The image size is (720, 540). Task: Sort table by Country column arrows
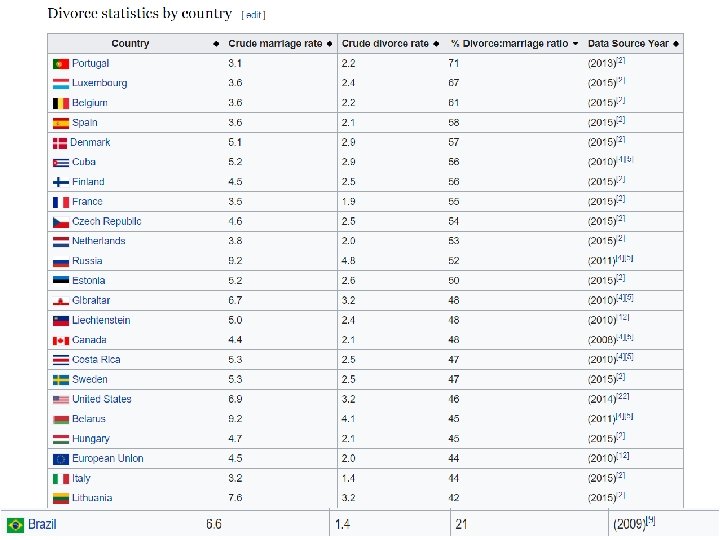(216, 44)
